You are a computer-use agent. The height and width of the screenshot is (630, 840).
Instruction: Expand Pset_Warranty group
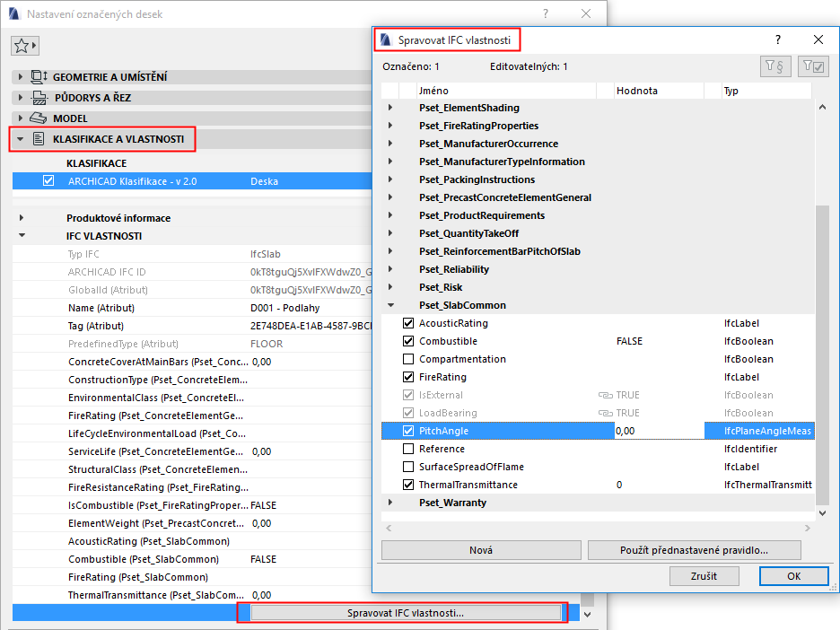(390, 503)
